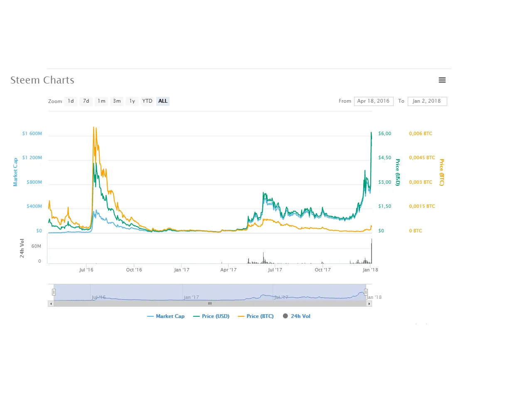Image resolution: width=532 pixels, height=399 pixels.
Task: Click the $1,50 price axis label
Action: 384,206
